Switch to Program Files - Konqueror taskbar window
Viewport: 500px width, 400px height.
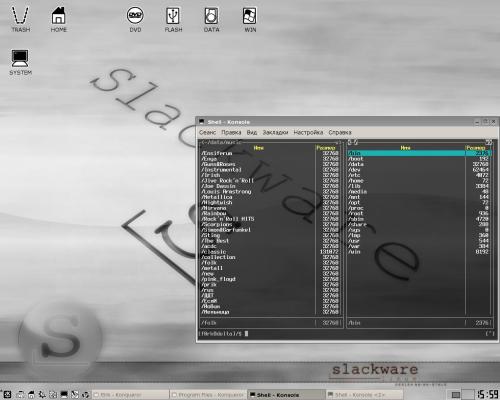tap(208, 395)
